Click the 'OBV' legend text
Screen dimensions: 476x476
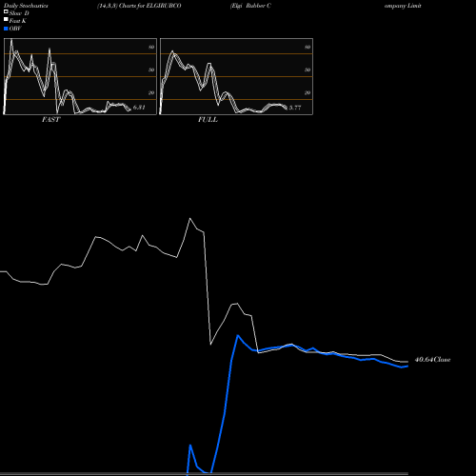click(x=15, y=29)
